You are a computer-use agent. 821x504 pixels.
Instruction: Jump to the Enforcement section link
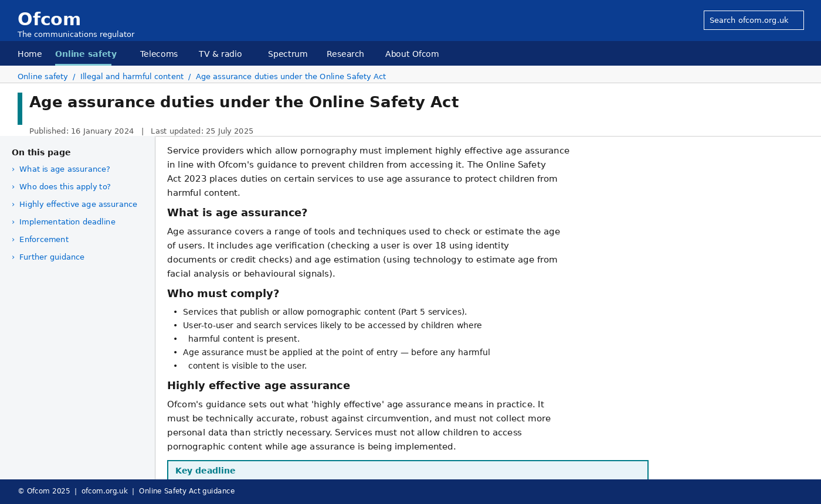[x=44, y=240]
